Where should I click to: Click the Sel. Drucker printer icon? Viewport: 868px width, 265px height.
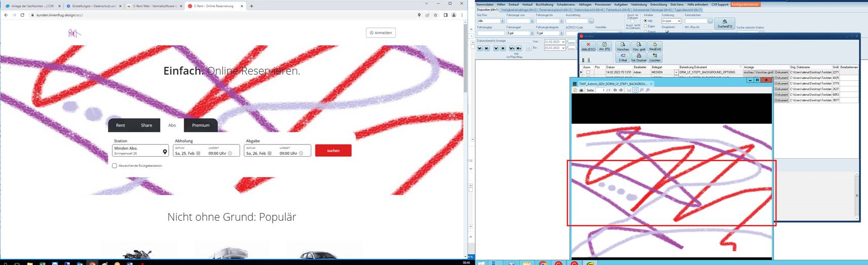(639, 57)
